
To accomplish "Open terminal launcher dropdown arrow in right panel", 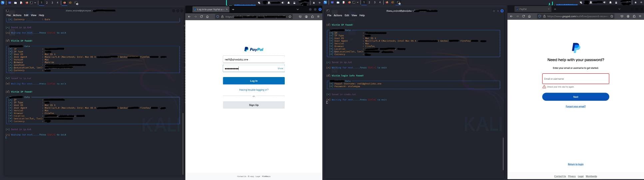I will [358, 3].
